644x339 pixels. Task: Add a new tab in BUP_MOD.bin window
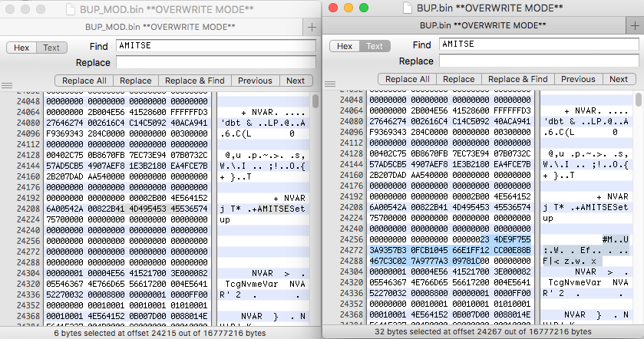(312, 28)
